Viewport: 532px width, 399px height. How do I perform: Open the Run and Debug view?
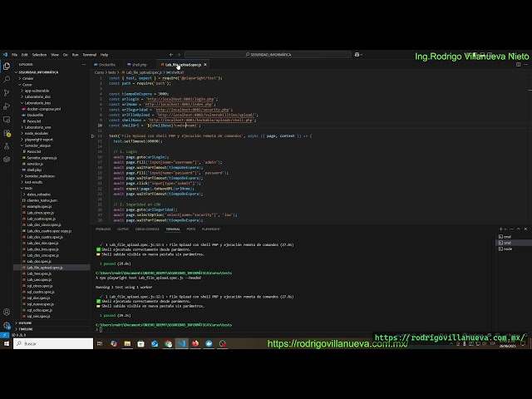pyautogui.click(x=7, y=106)
